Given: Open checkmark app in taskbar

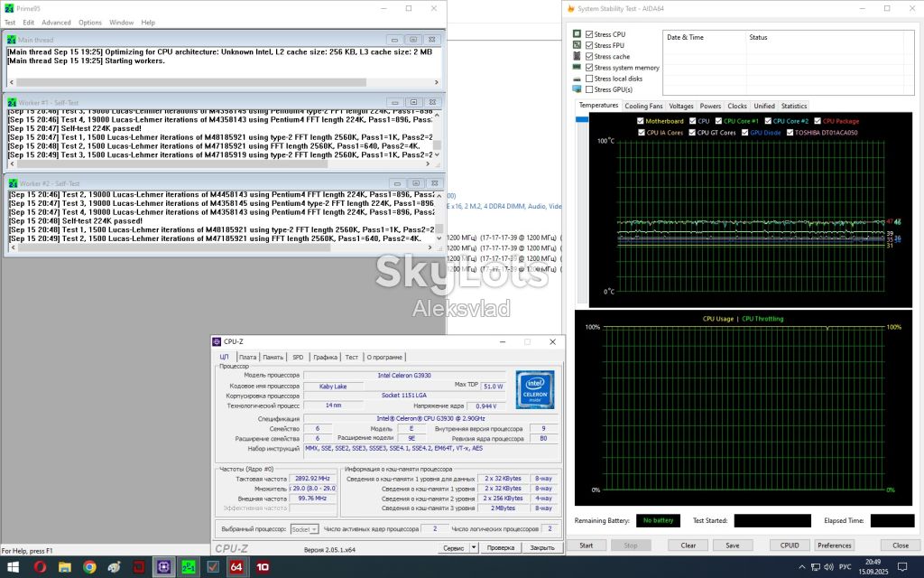Looking at the screenshot, I should [x=213, y=567].
